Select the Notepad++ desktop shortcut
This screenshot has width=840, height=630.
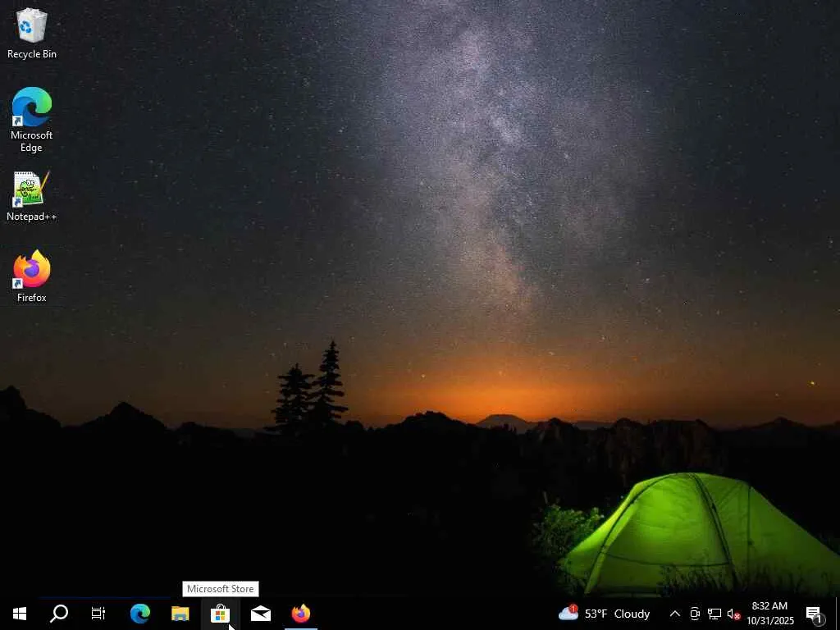32,197
